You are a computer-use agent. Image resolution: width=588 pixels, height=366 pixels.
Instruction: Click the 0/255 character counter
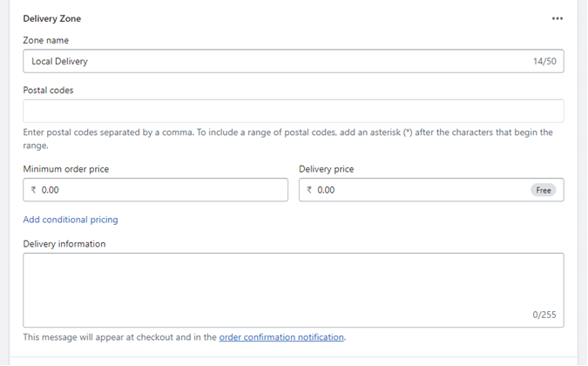pos(544,315)
